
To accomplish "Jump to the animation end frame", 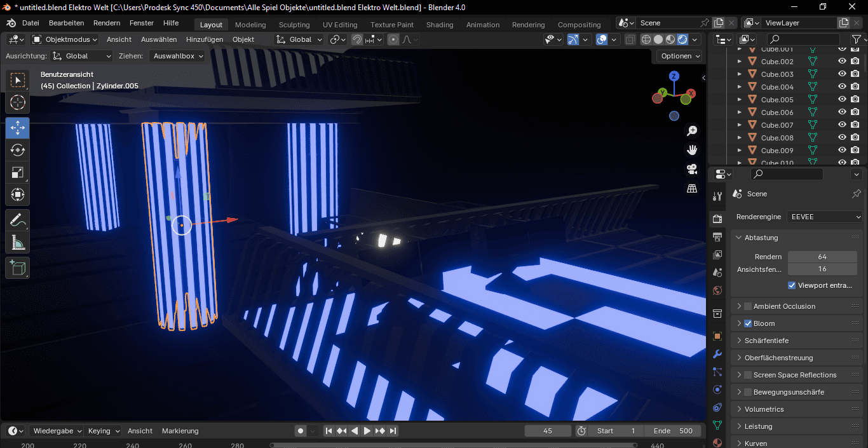I will (x=393, y=431).
